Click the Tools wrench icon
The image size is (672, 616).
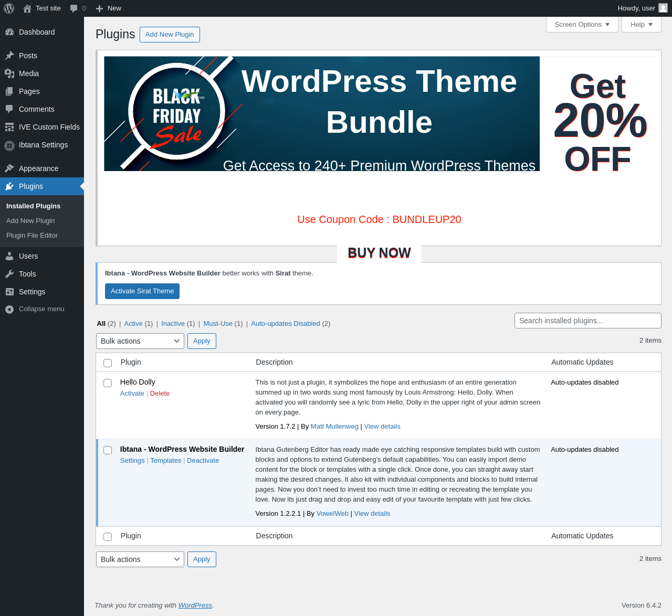coord(9,274)
